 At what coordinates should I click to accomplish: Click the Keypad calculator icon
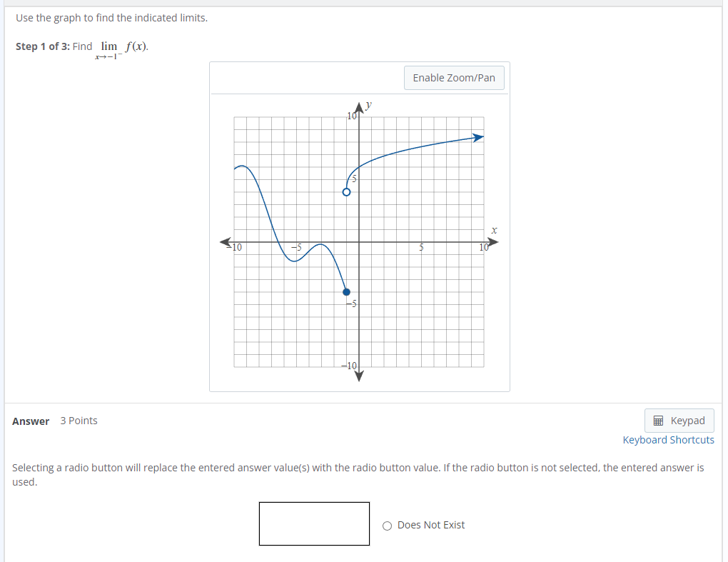point(658,420)
